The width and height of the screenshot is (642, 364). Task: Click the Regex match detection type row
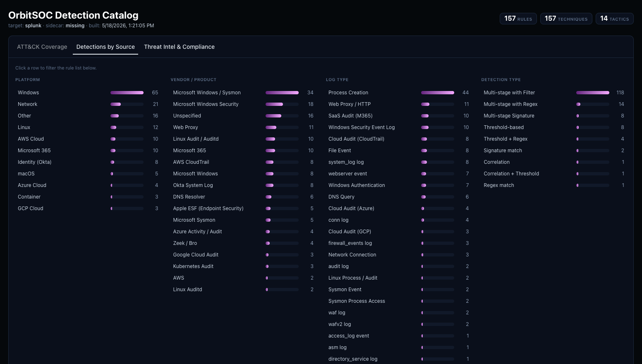click(554, 185)
